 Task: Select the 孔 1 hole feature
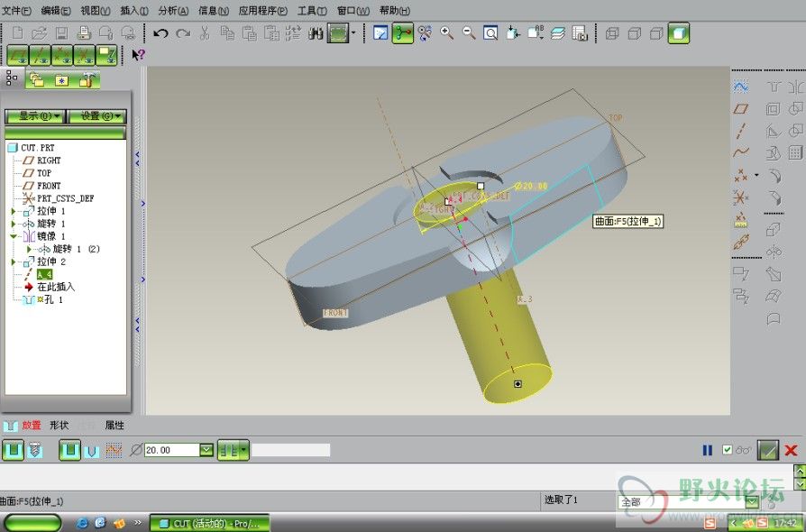click(53, 299)
